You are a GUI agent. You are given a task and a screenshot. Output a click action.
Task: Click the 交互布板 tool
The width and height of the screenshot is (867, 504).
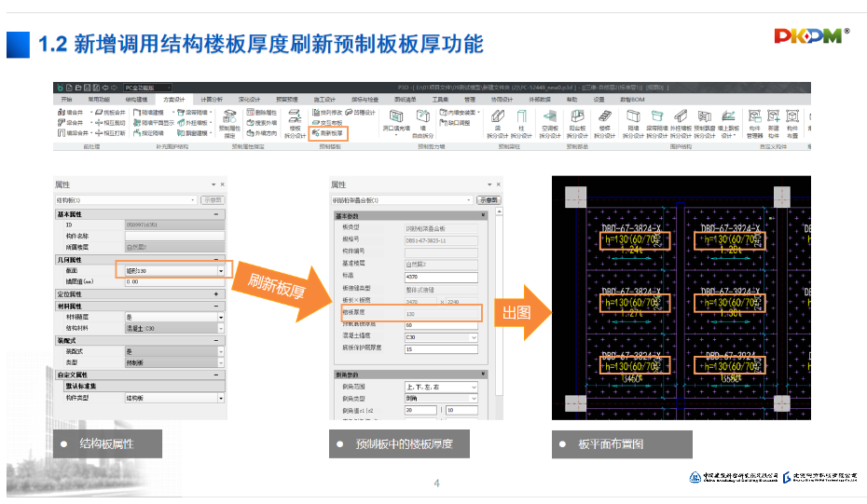click(x=327, y=123)
